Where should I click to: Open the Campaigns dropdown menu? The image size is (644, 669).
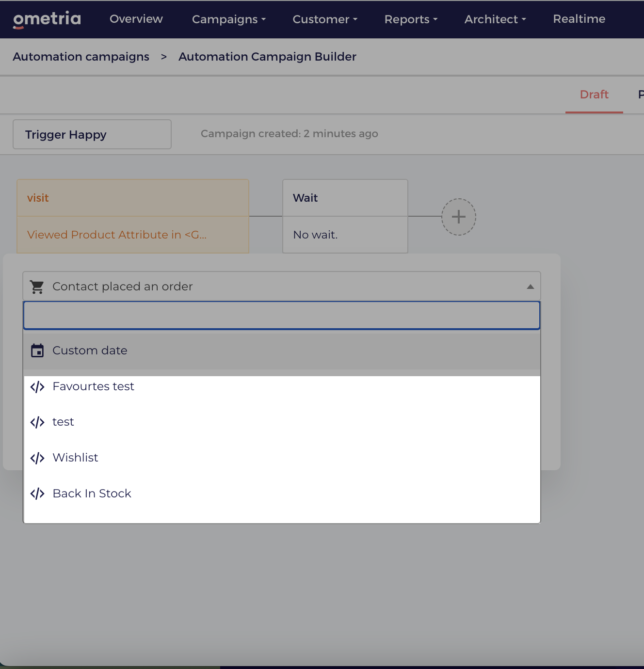[x=229, y=19]
